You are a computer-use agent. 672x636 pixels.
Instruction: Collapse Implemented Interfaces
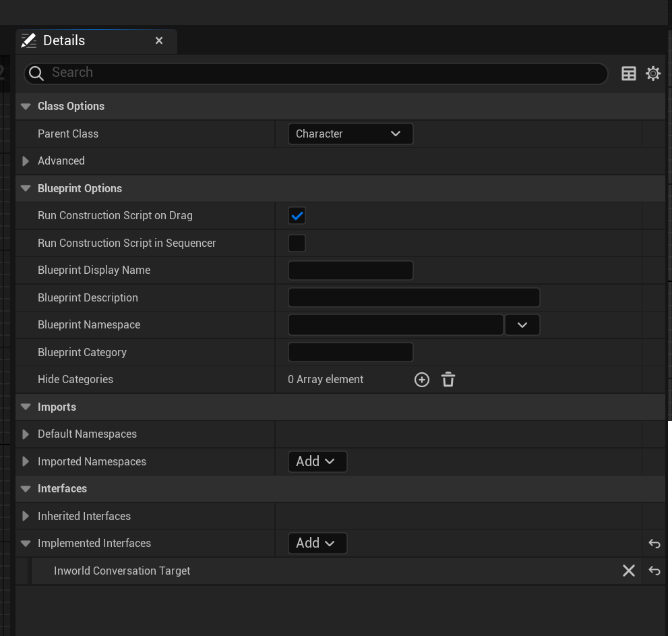pos(26,544)
